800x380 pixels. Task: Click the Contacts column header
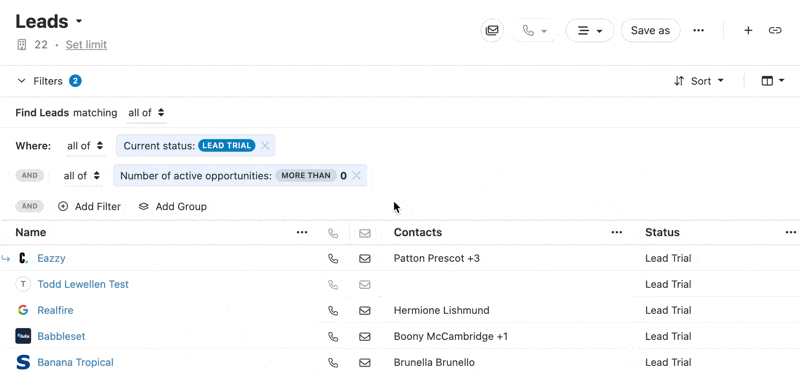[418, 233]
